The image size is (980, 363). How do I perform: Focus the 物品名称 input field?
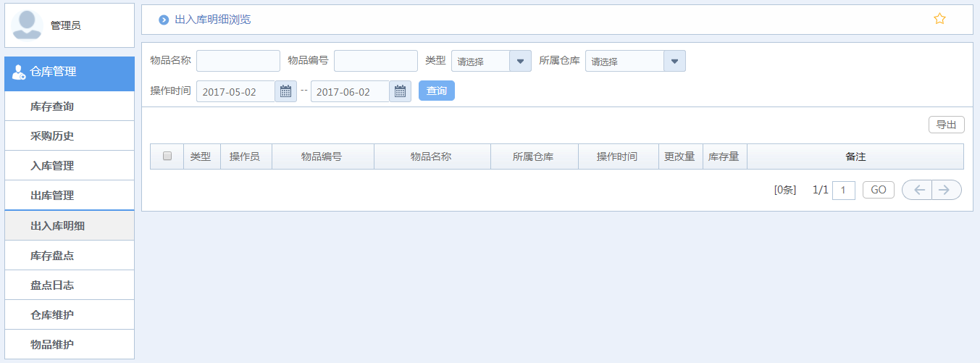[238, 61]
